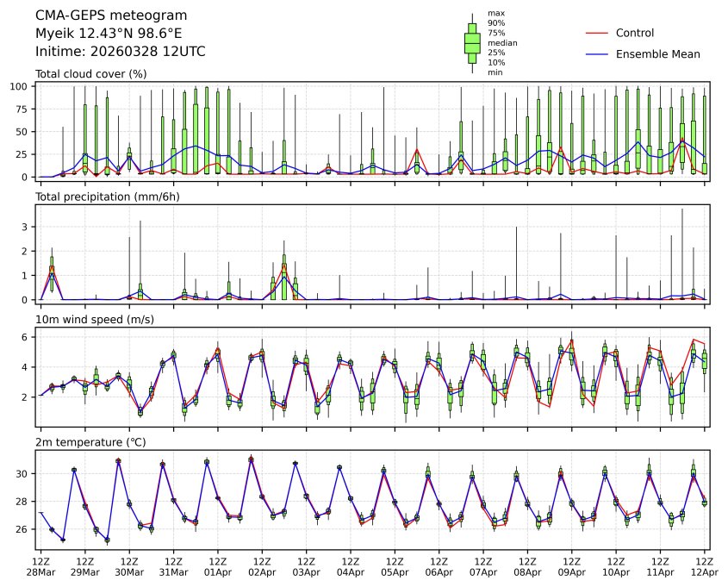
Task: Select the Total cloud cover (%) panel title
Action: point(90,74)
